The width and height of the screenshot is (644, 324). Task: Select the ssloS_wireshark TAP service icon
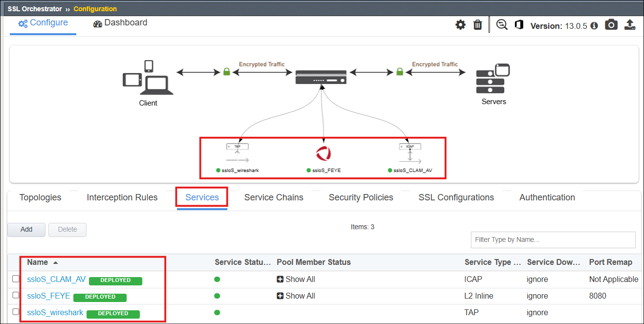pyautogui.click(x=237, y=152)
